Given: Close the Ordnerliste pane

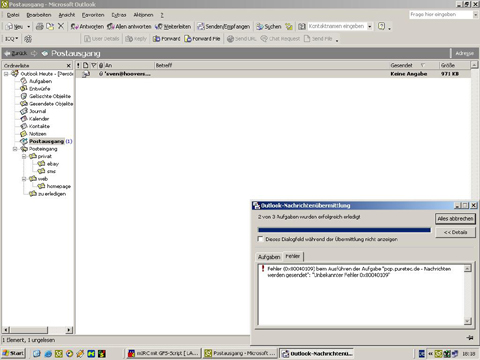Looking at the screenshot, I should point(69,66).
